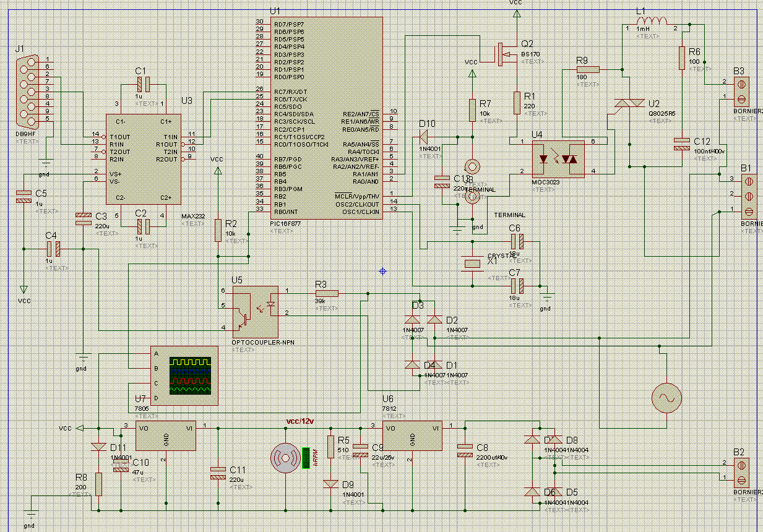Select the U4 MOC3023 opto-triac
Screen dimensions: 763x532
pyautogui.click(x=559, y=159)
